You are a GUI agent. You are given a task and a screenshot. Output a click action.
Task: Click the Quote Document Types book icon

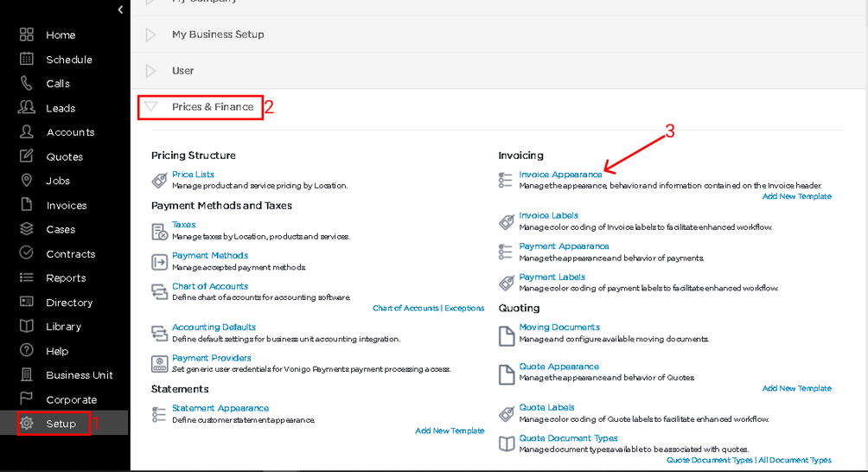[x=507, y=443]
